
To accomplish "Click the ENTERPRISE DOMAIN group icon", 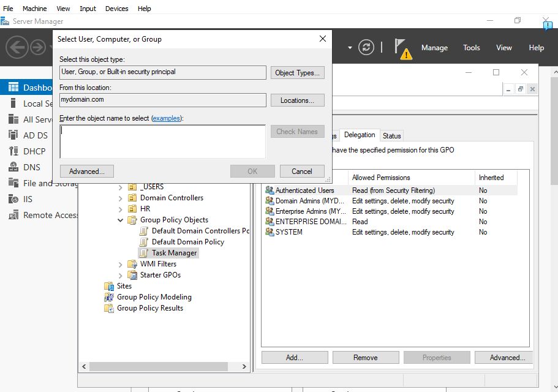I will click(x=270, y=221).
